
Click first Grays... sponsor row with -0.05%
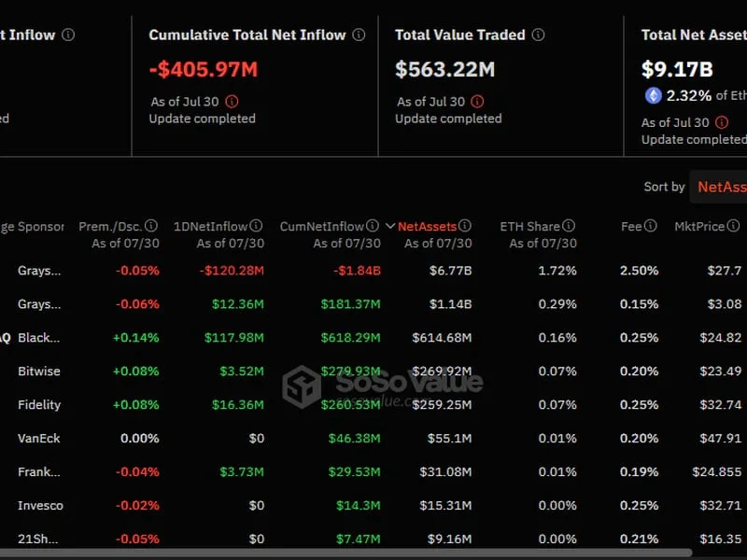click(373, 271)
